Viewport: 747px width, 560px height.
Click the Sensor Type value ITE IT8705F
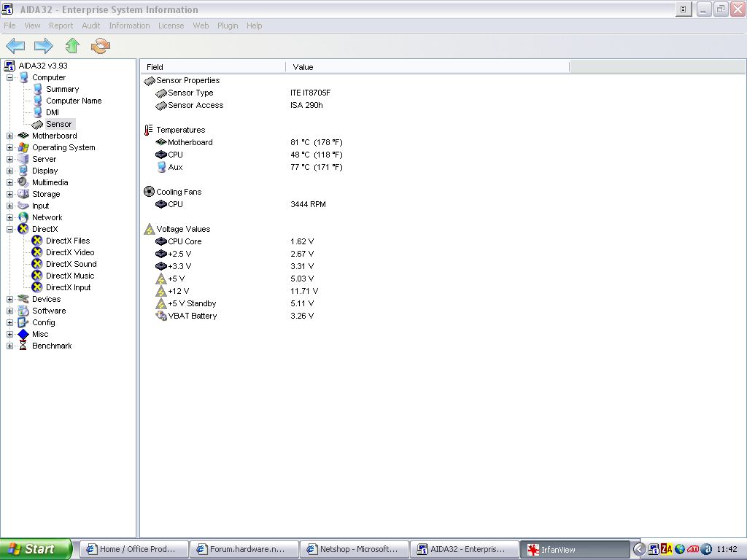pos(310,93)
